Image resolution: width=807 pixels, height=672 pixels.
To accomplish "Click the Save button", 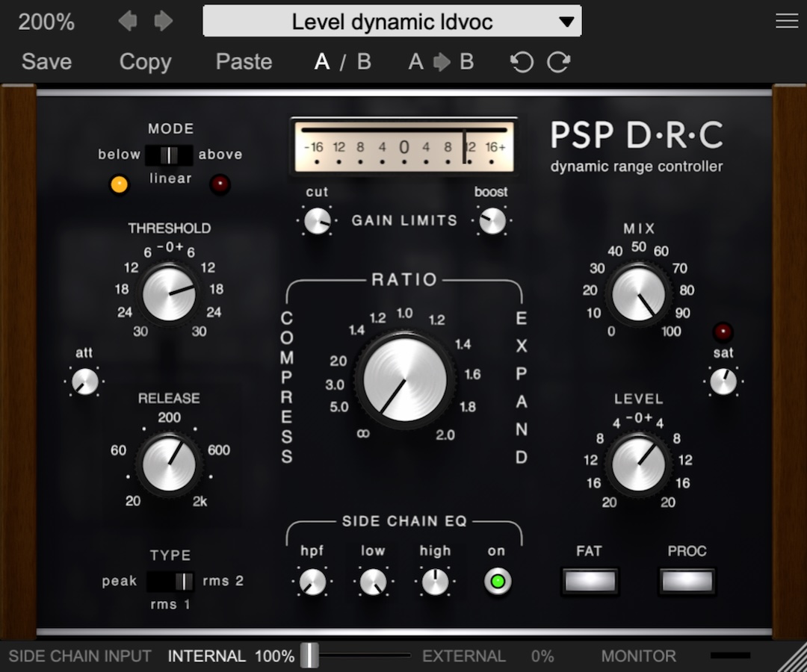I will (x=46, y=62).
